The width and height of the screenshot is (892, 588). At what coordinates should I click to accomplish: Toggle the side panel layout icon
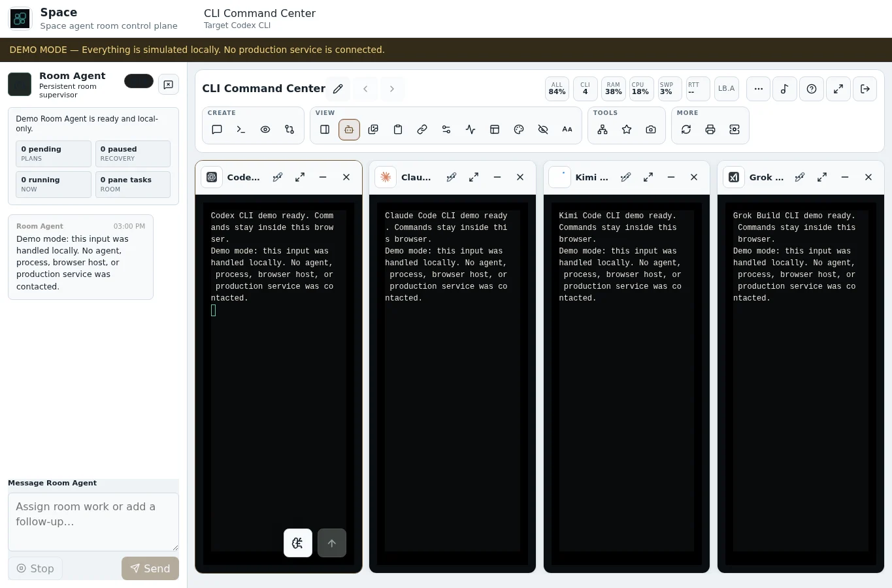point(325,129)
